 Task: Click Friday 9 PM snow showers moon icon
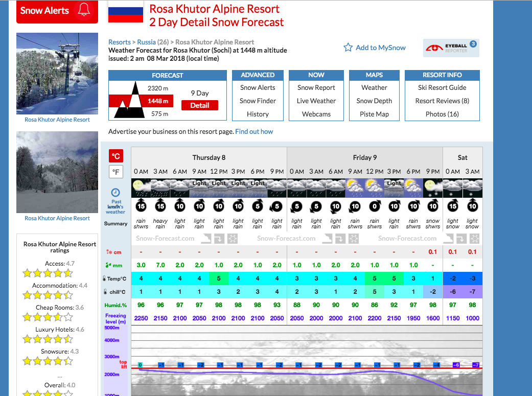tap(432, 189)
